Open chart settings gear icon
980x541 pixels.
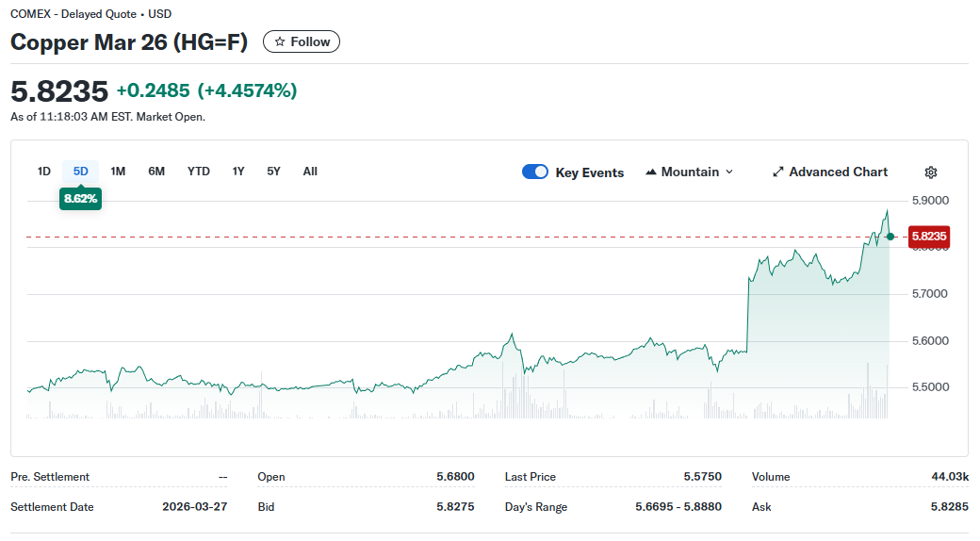pyautogui.click(x=931, y=172)
